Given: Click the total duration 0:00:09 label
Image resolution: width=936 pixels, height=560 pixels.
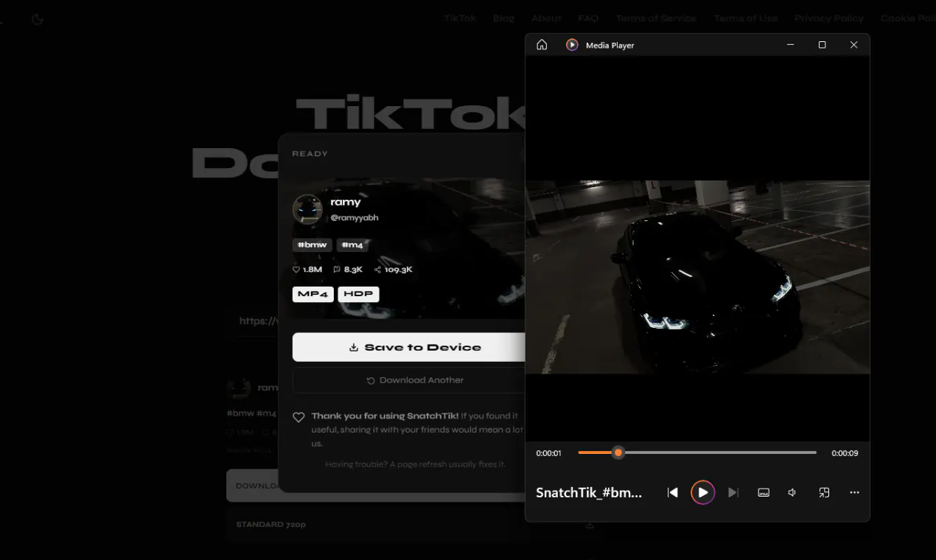Looking at the screenshot, I should pyautogui.click(x=845, y=453).
